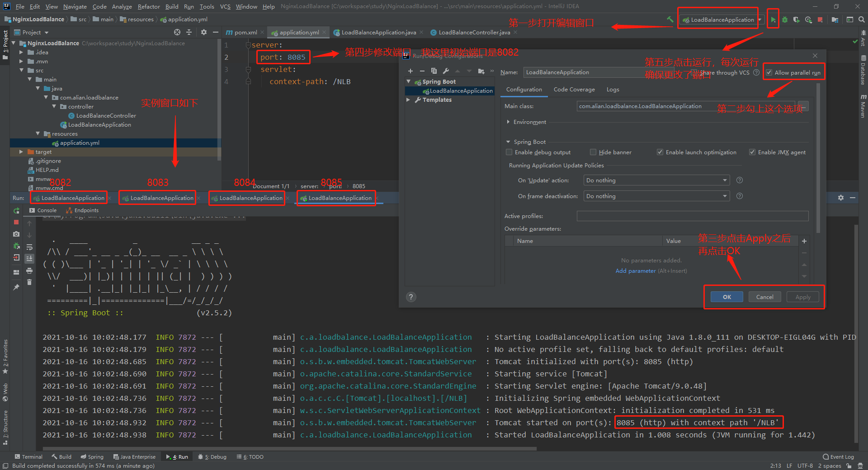Click the Add parameter link
This screenshot has width=868, height=470.
(635, 271)
